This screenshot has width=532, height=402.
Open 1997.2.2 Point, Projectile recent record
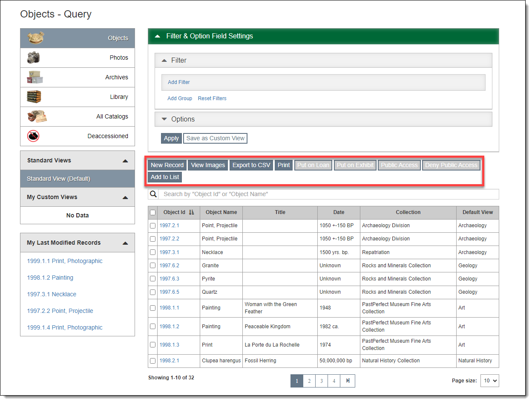[x=60, y=311]
